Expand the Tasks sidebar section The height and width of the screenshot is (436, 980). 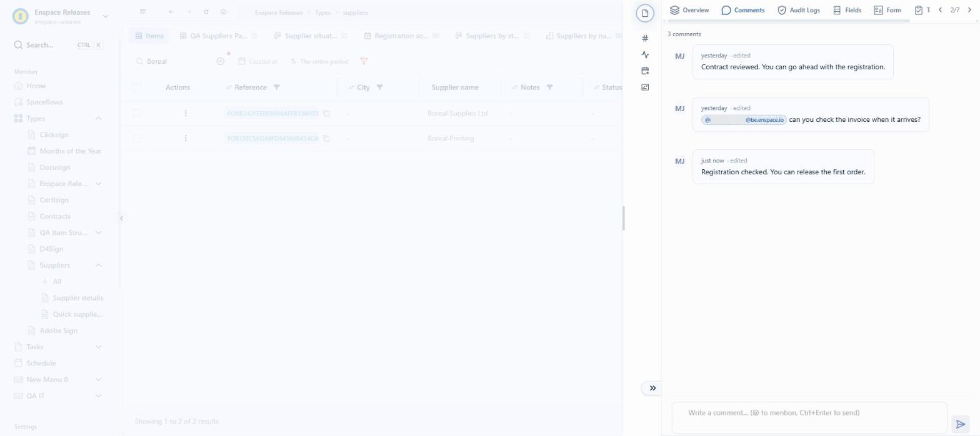pos(98,347)
